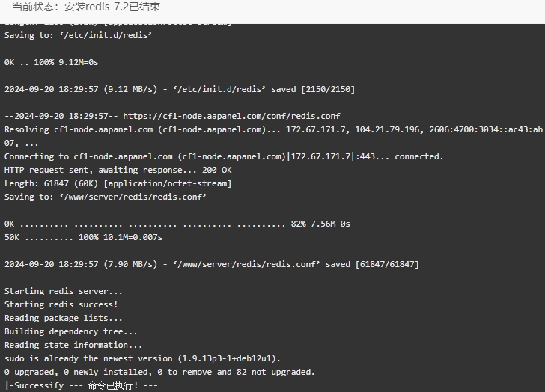Click the 'Starting redis server...' line
Screen dimensions: 545x392
pos(63,291)
